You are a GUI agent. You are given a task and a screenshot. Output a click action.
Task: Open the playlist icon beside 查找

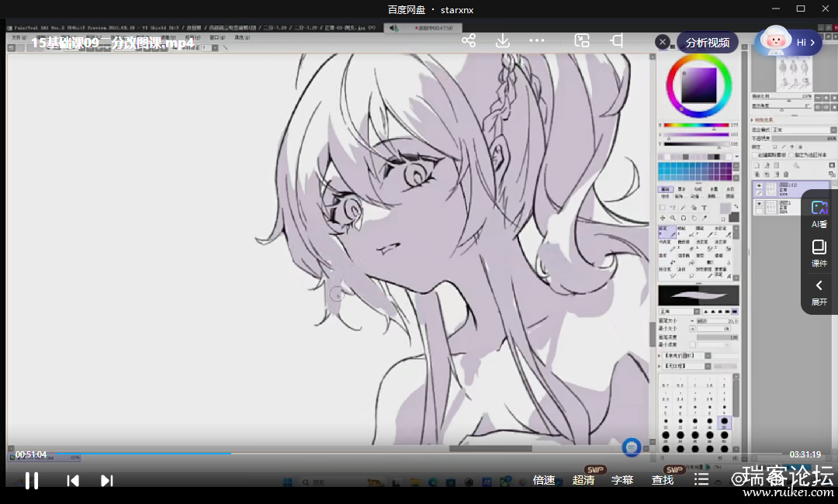(x=701, y=480)
